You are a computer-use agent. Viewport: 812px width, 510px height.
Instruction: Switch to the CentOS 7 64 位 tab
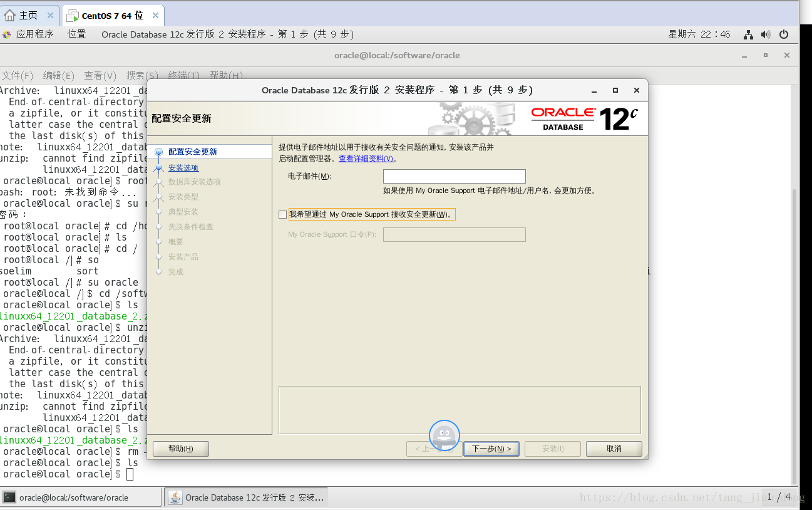(x=113, y=16)
